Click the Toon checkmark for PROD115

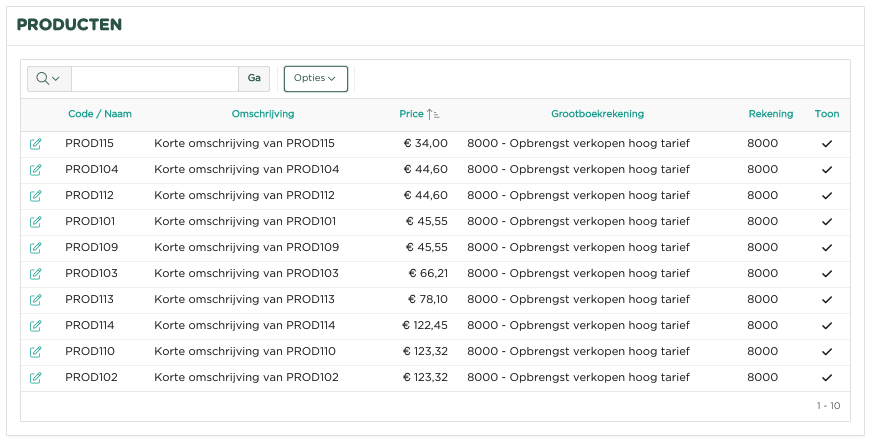click(x=827, y=144)
